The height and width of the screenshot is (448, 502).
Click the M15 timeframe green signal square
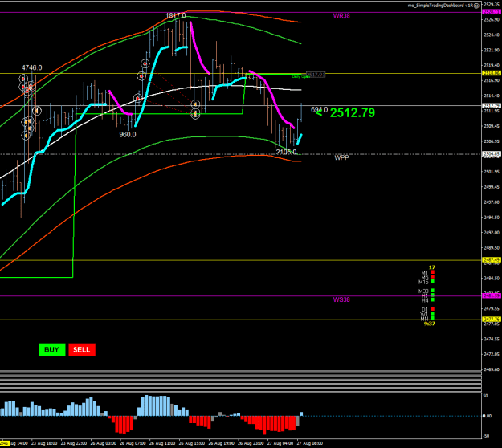tap(433, 281)
